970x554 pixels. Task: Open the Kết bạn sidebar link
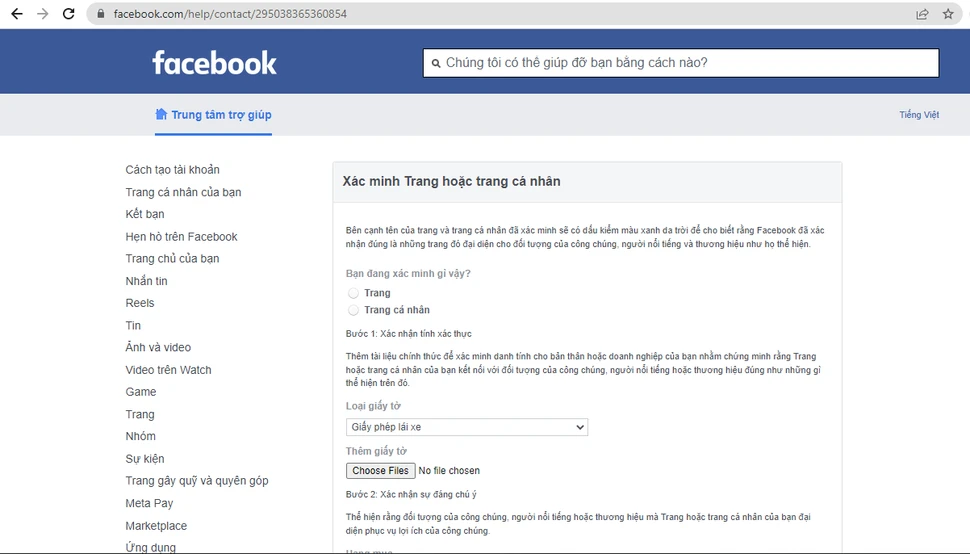(145, 214)
